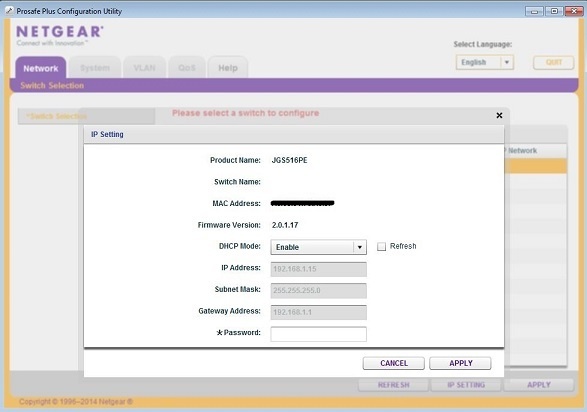Switch to the Network tab
Image resolution: width=587 pixels, height=412 pixels.
41,68
